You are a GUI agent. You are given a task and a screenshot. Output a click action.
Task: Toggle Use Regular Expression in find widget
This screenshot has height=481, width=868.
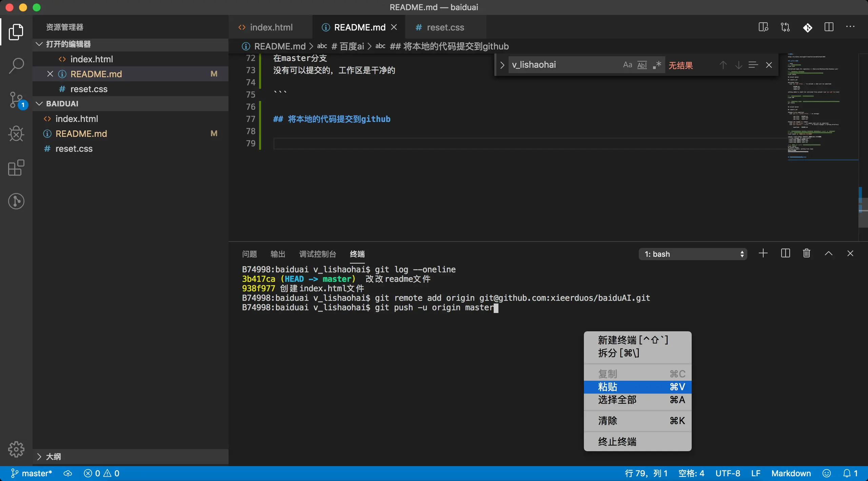coord(657,65)
